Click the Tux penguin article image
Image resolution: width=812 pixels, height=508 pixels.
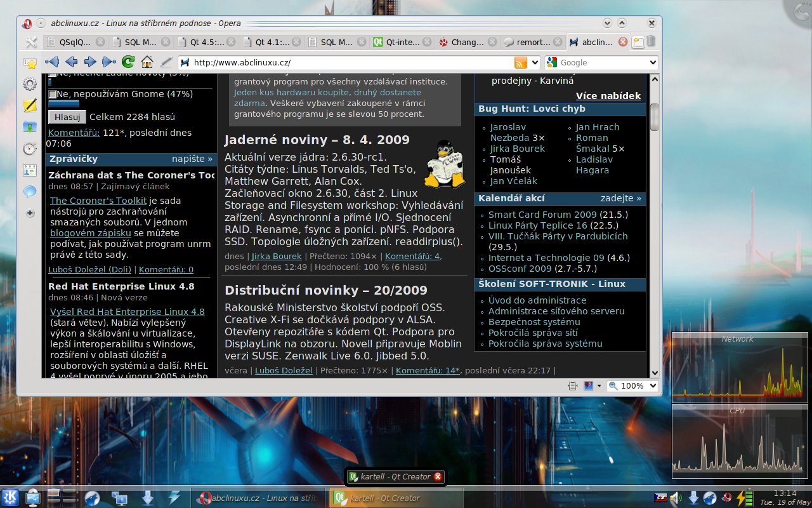click(444, 164)
